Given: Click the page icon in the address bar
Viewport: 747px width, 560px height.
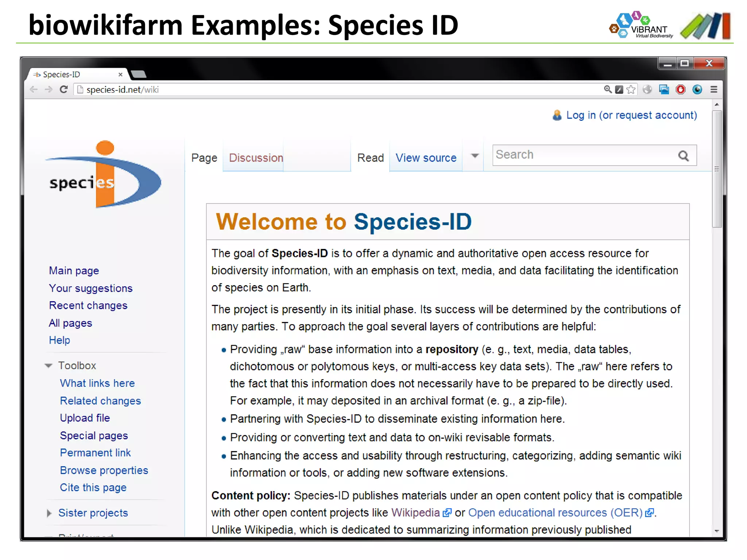Looking at the screenshot, I should tap(80, 89).
